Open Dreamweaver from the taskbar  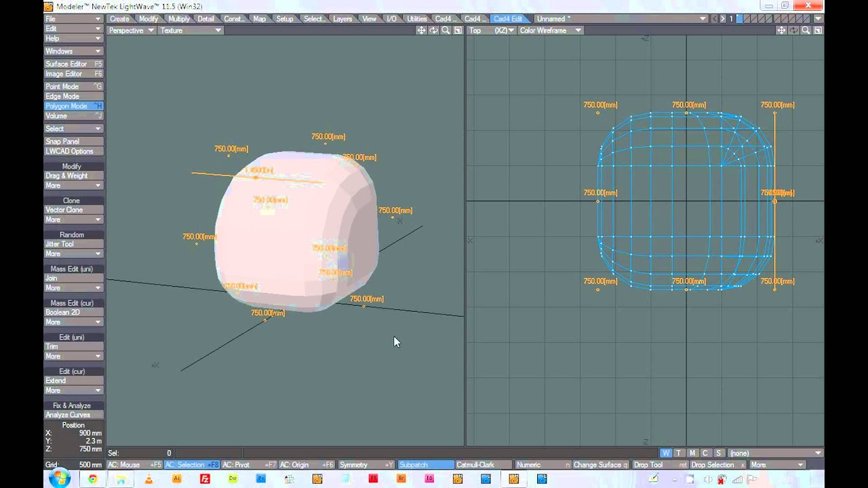(x=233, y=479)
